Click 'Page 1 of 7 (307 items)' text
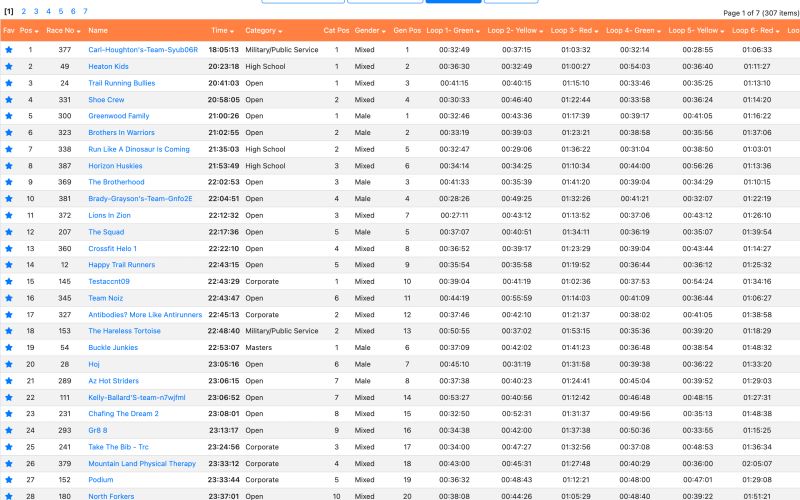 (761, 13)
